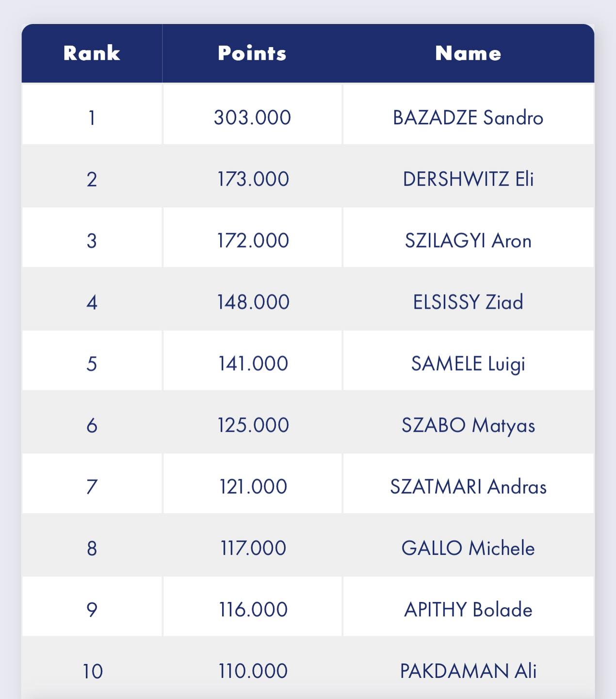The height and width of the screenshot is (699, 616).
Task: Select the rank 7 cell
Action: [x=92, y=486]
